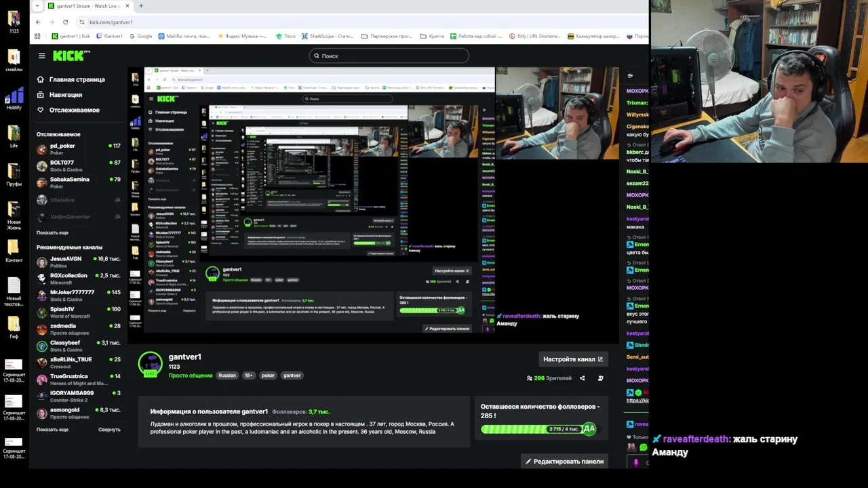Open Гиф folder on desktop
This screenshot has width=868, height=488.
[x=14, y=327]
